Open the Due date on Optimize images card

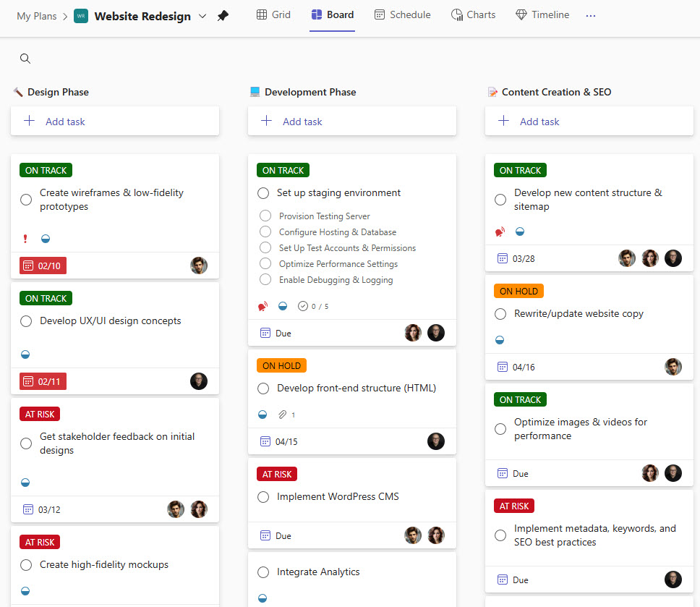tap(513, 473)
